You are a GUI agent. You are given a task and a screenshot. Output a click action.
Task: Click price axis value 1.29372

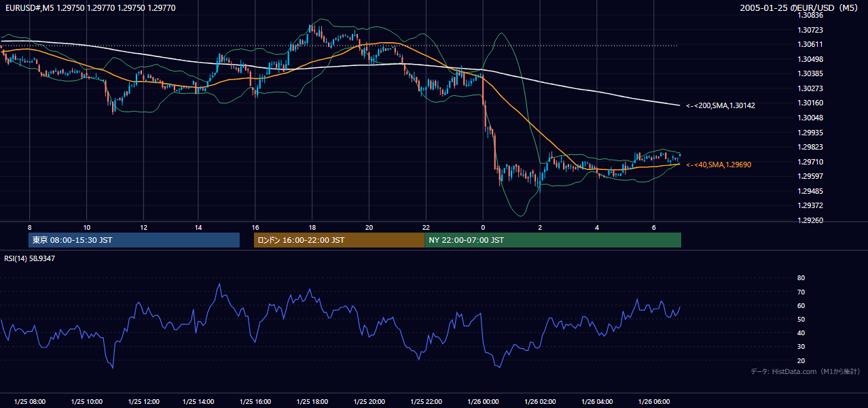[810, 205]
